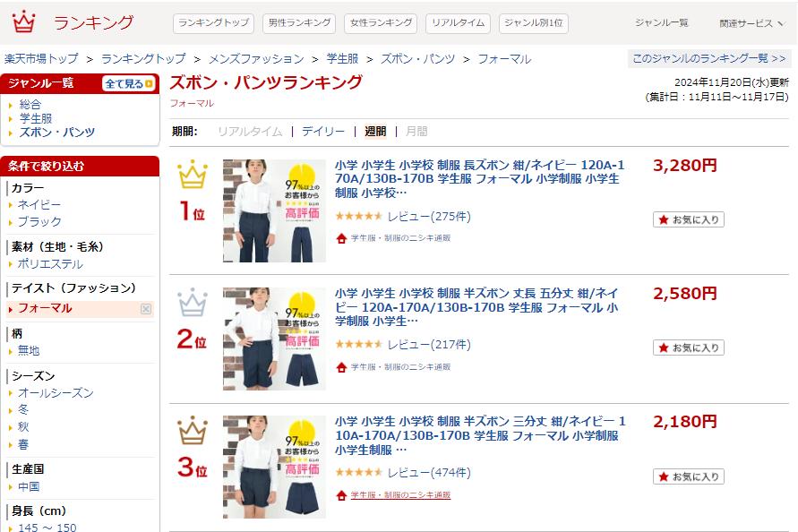Image resolution: width=798 pixels, height=532 pixels.
Task: Open the リアルタイム top navigation button
Action: tap(458, 23)
